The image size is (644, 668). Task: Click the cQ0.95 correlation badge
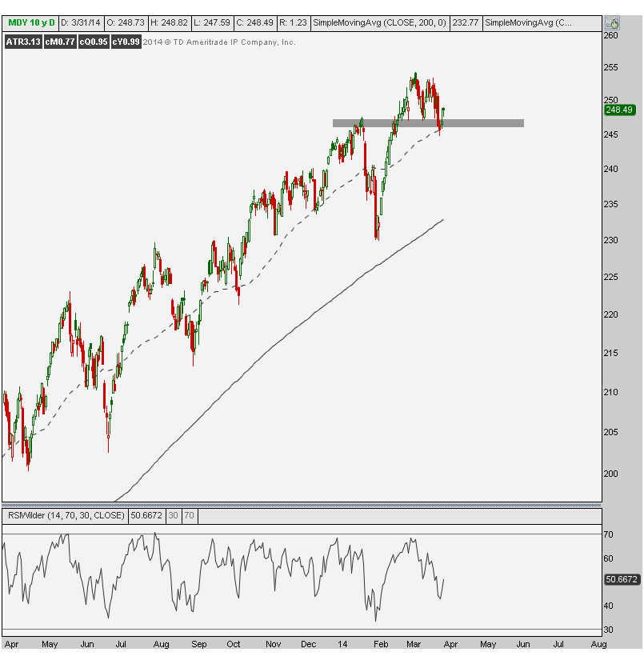(94, 42)
